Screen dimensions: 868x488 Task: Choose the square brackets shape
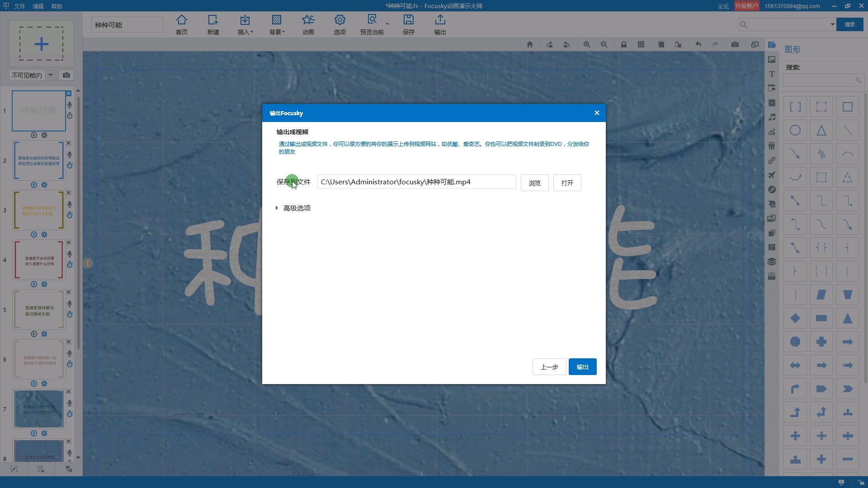(795, 107)
